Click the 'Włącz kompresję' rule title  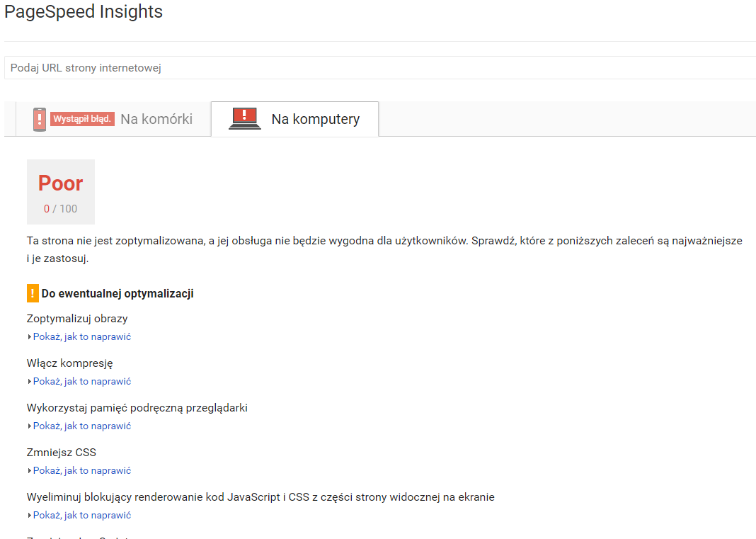coord(69,363)
